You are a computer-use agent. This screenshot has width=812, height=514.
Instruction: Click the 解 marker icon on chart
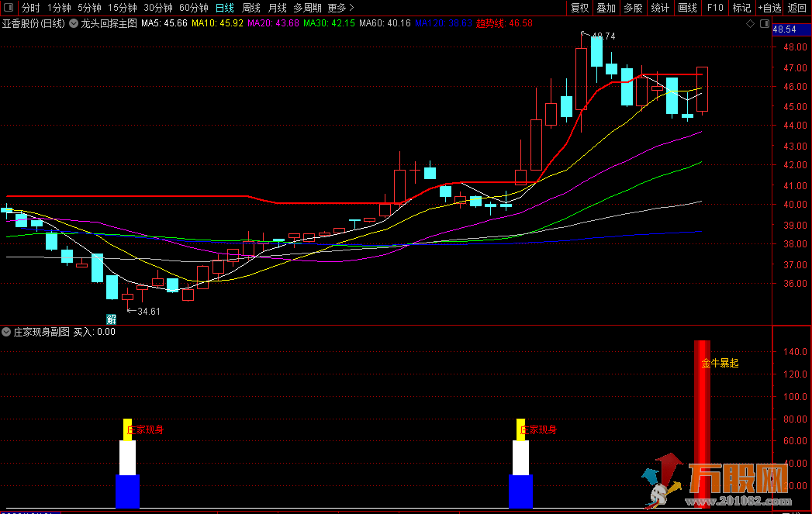point(111,319)
